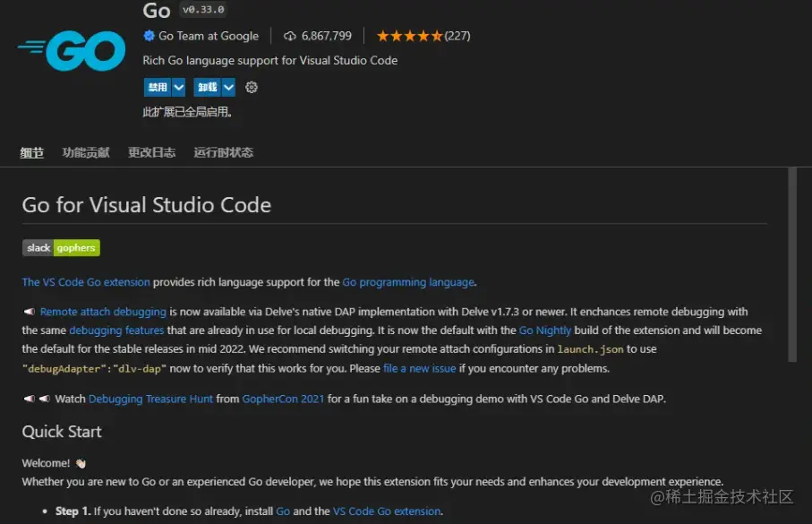Click the Go extension logo
812x524 pixels.
tap(72, 50)
